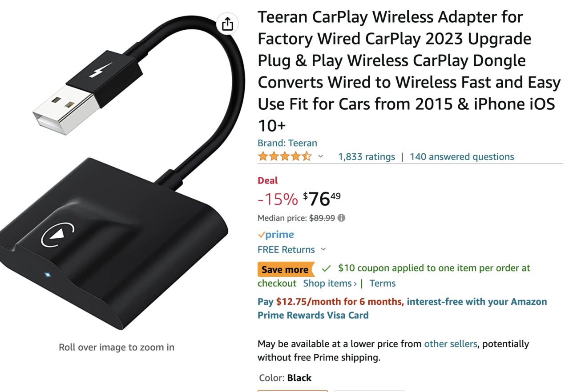The width and height of the screenshot is (569, 392).
Task: Click the share icon above product image
Action: click(x=227, y=24)
